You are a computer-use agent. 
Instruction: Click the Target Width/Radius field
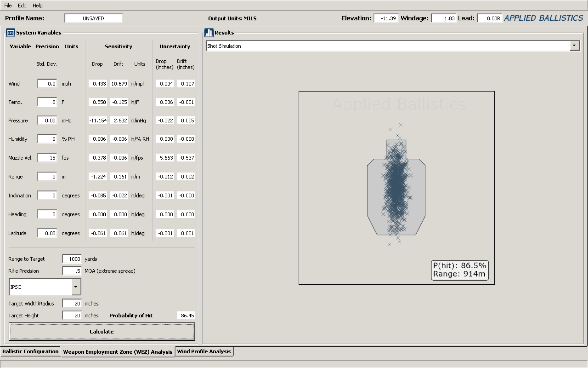tap(72, 304)
